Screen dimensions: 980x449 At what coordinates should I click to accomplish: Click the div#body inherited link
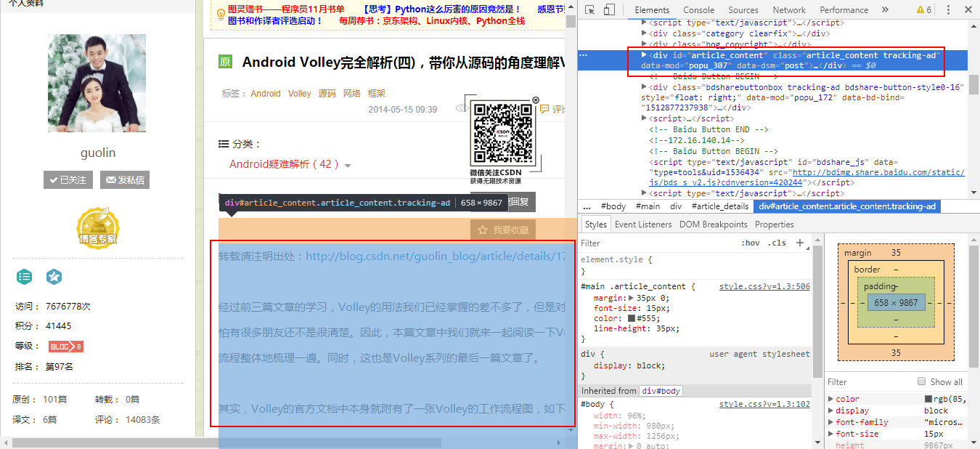click(x=660, y=391)
